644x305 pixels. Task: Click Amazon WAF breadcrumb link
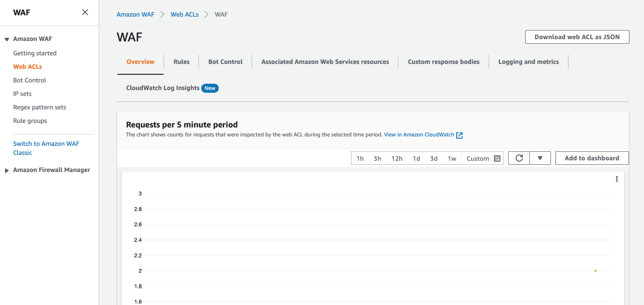click(x=135, y=14)
